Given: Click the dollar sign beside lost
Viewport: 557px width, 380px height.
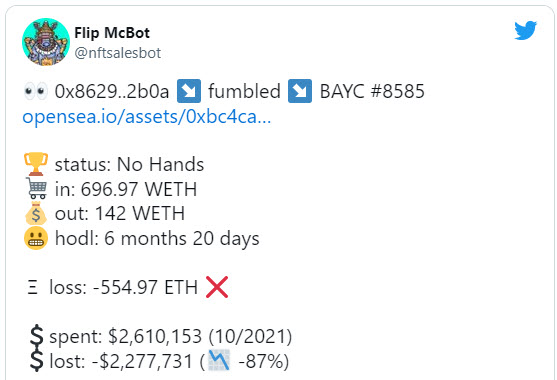Looking at the screenshot, I should point(36,360).
